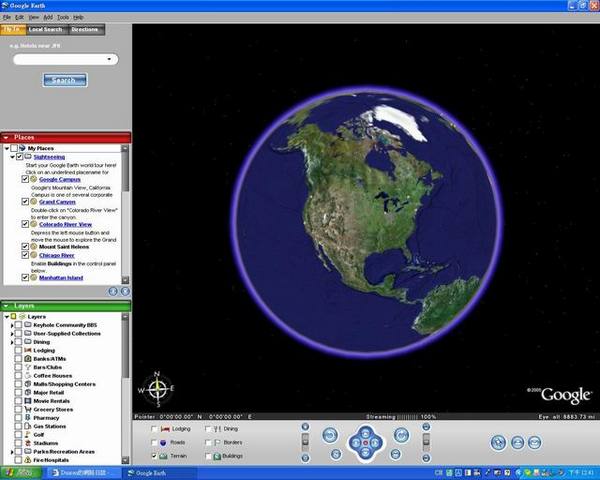Check the Golf layer checkbox
The height and width of the screenshot is (480, 600).
click(18, 434)
